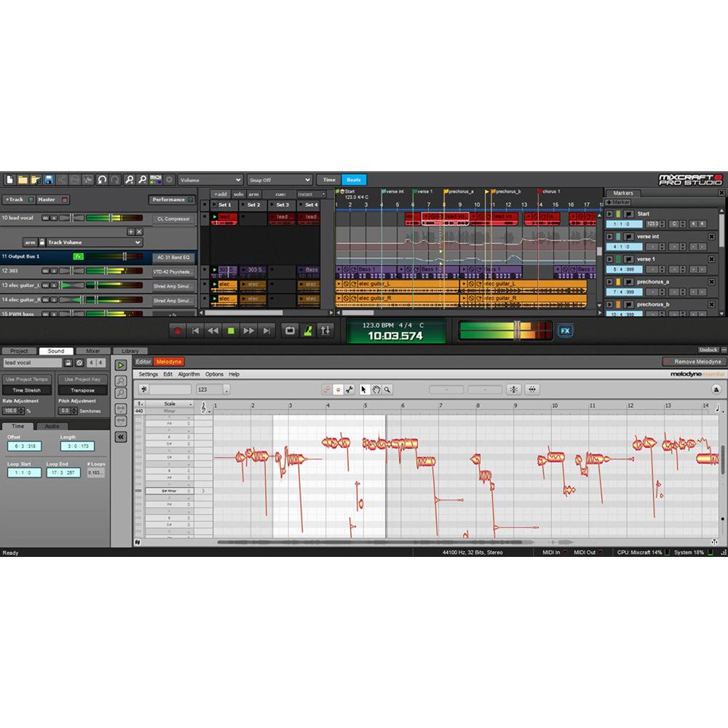Open the Algorithm menu in Melodyne
Screen dimensions: 728x728
189,374
